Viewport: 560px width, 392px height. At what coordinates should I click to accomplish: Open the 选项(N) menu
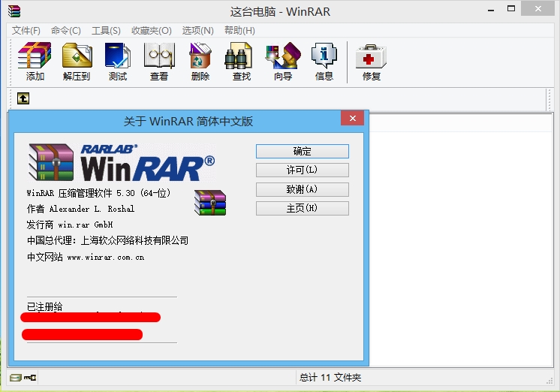point(198,31)
